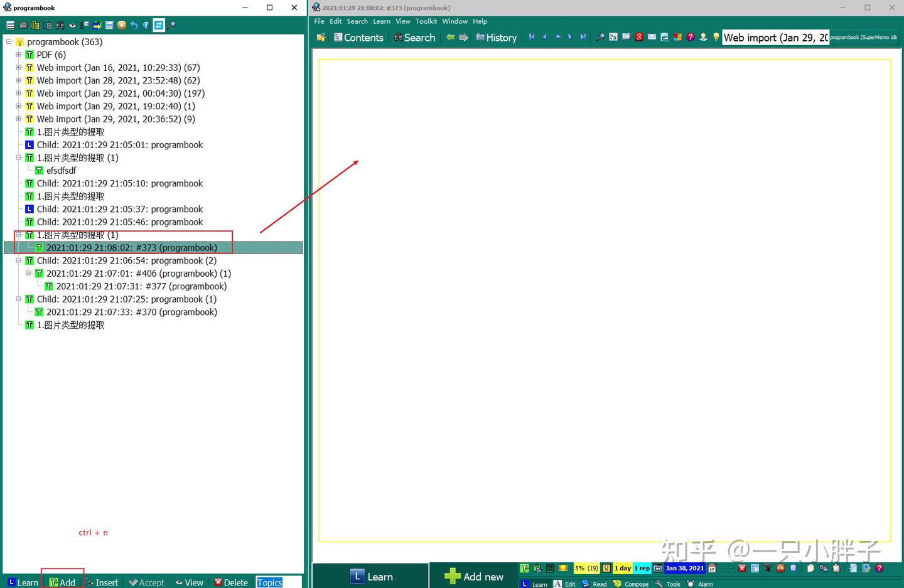Viewport: 904px width, 588px height.
Task: Click the green back arrow icon
Action: click(450, 37)
